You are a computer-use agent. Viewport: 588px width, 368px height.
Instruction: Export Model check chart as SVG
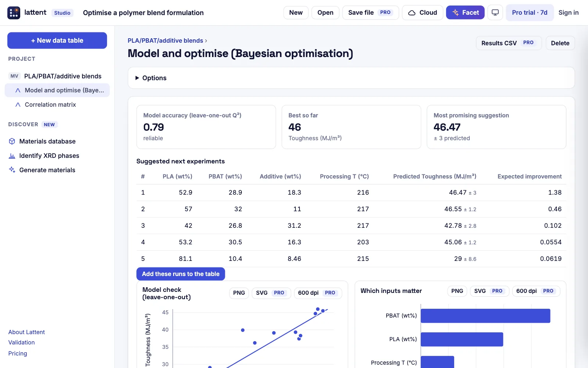pyautogui.click(x=271, y=293)
